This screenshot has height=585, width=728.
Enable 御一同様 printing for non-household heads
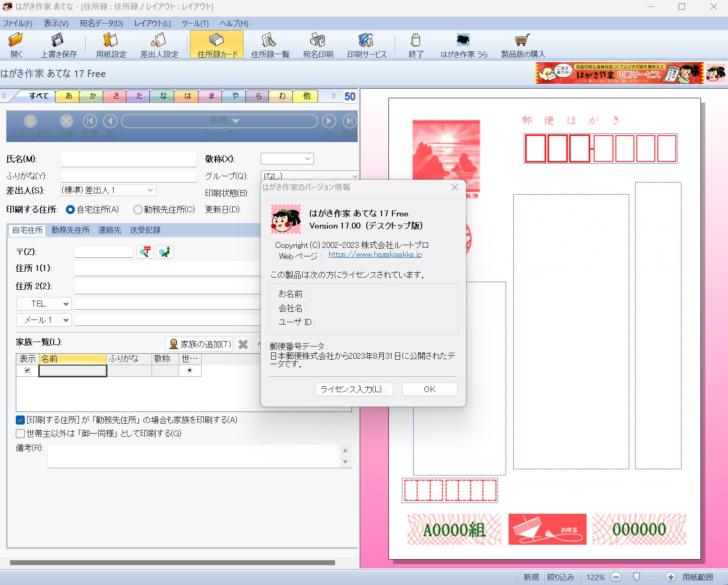point(20,434)
